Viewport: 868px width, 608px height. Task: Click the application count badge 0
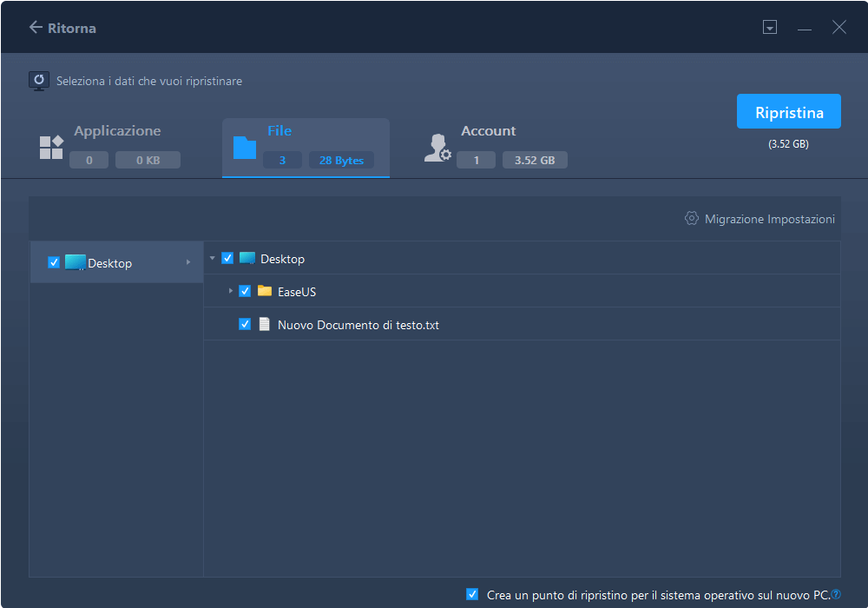tap(89, 160)
